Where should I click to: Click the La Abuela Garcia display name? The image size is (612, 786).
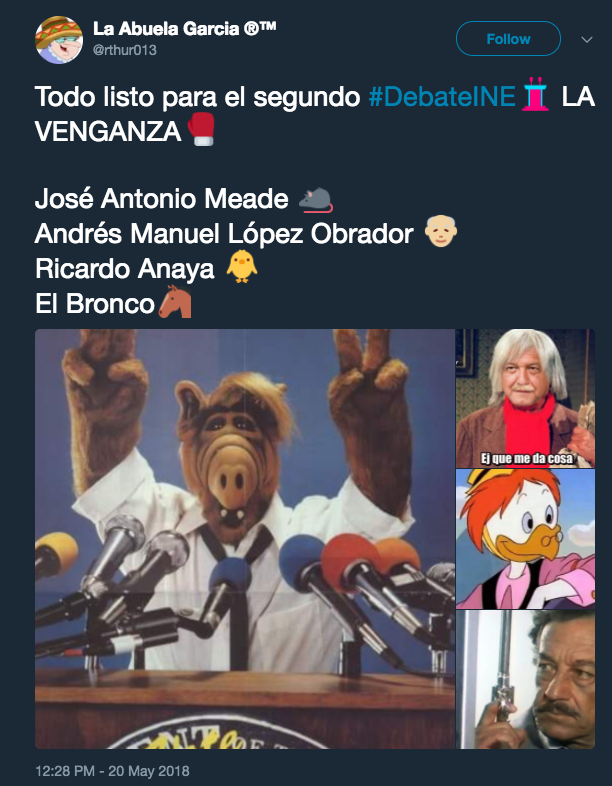click(184, 29)
